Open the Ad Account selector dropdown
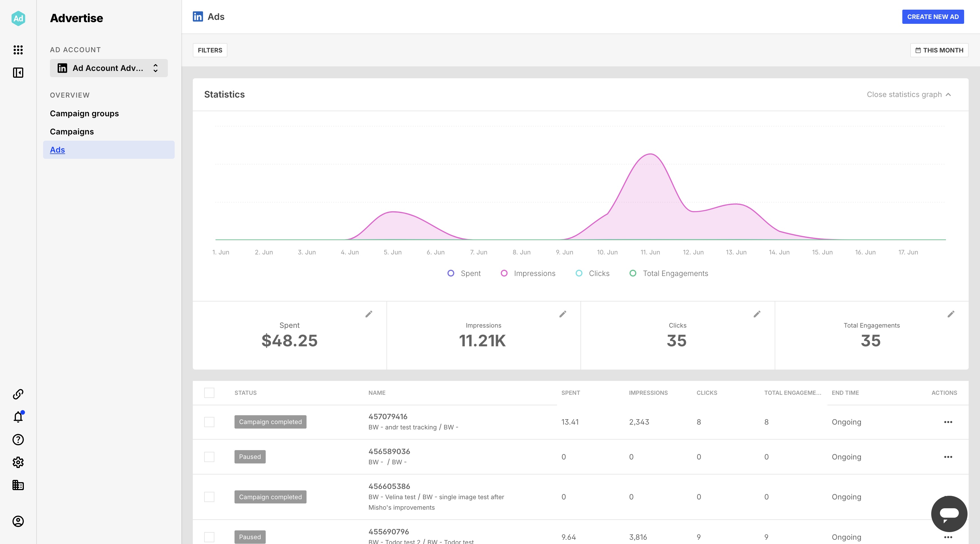 (x=109, y=68)
